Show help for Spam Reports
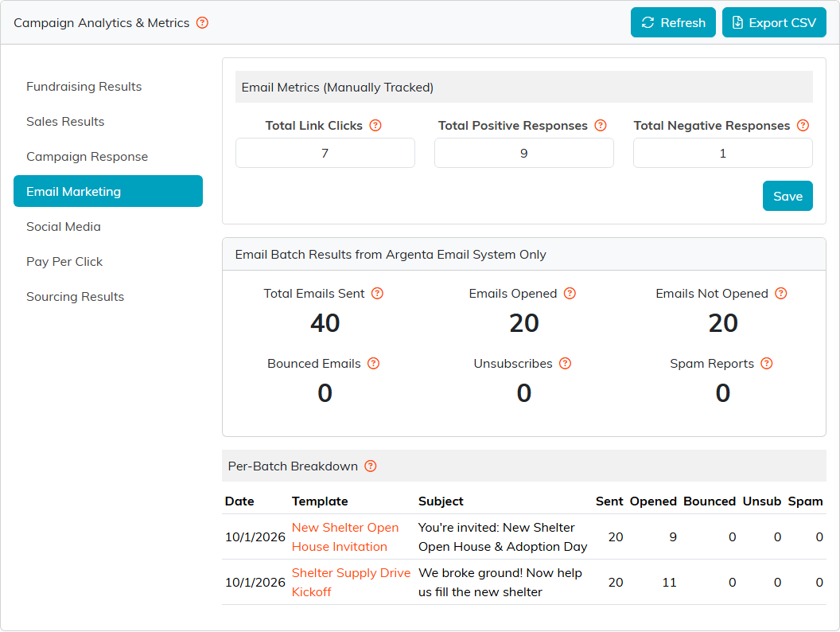Viewport: 840px width, 632px height. 767,364
